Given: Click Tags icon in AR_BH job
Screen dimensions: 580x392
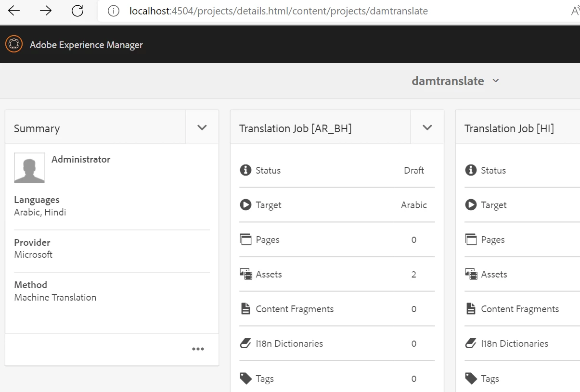Looking at the screenshot, I should tap(245, 379).
